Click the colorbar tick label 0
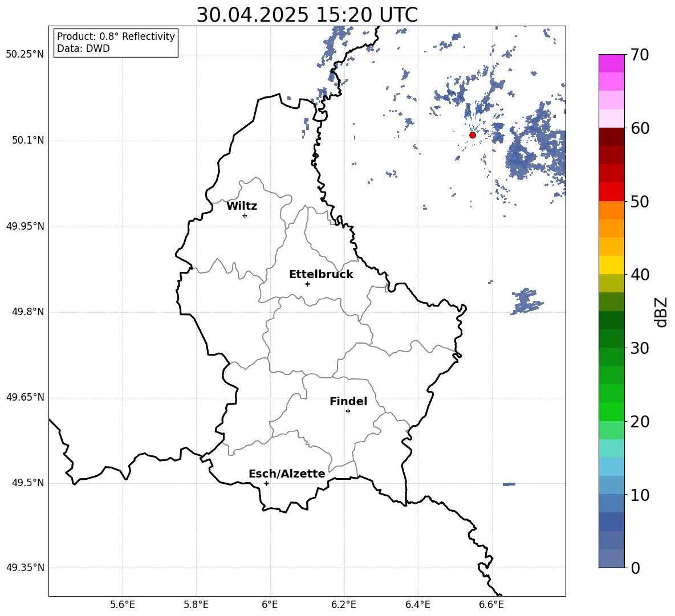This screenshot has height=616, width=675. pos(635,568)
